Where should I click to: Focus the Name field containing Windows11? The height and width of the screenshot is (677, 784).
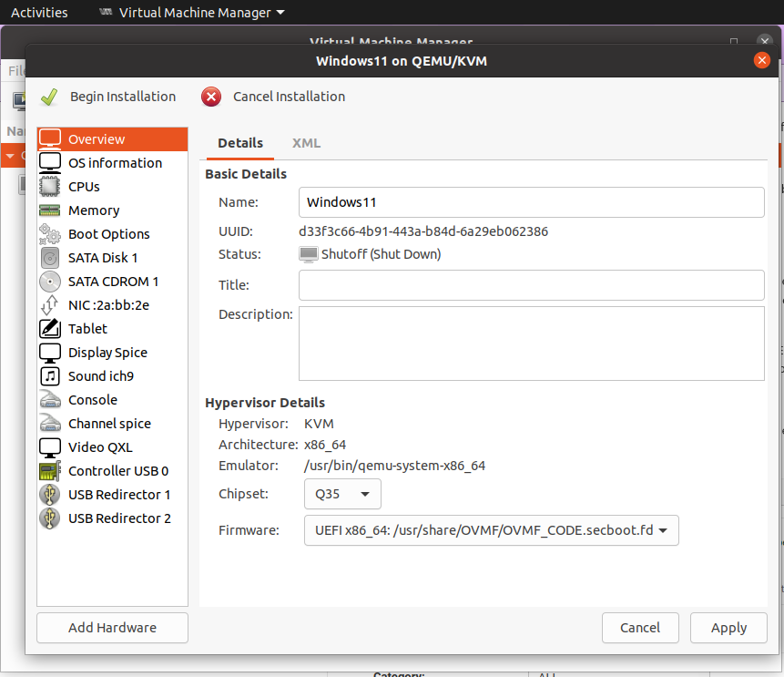pos(531,202)
